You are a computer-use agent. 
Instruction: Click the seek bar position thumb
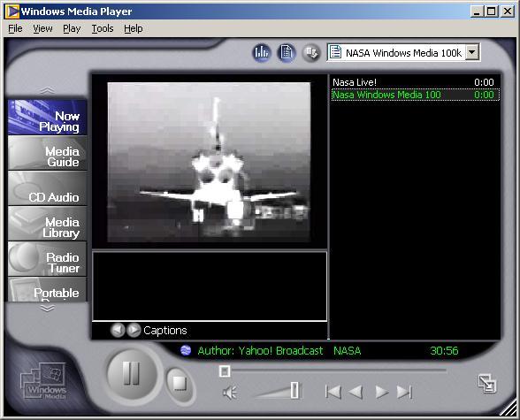point(225,371)
